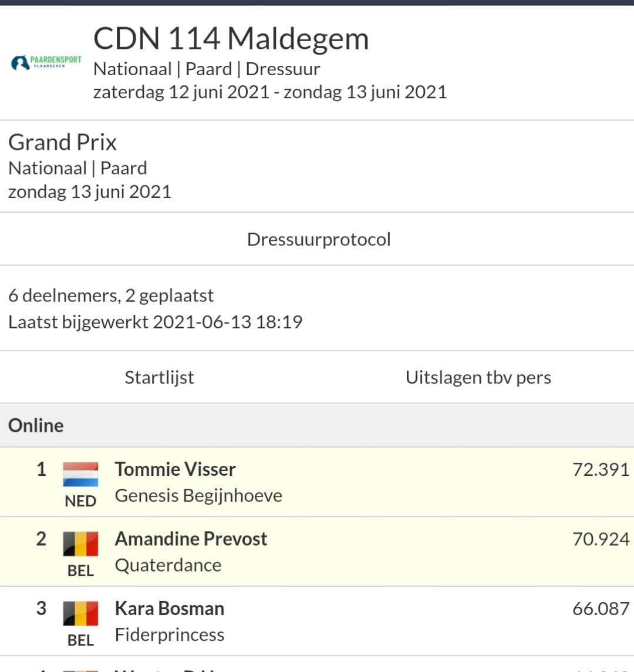The height and width of the screenshot is (672, 634).
Task: Tap the Belgian flag beside Amandine Prevost
Action: pyautogui.click(x=80, y=543)
